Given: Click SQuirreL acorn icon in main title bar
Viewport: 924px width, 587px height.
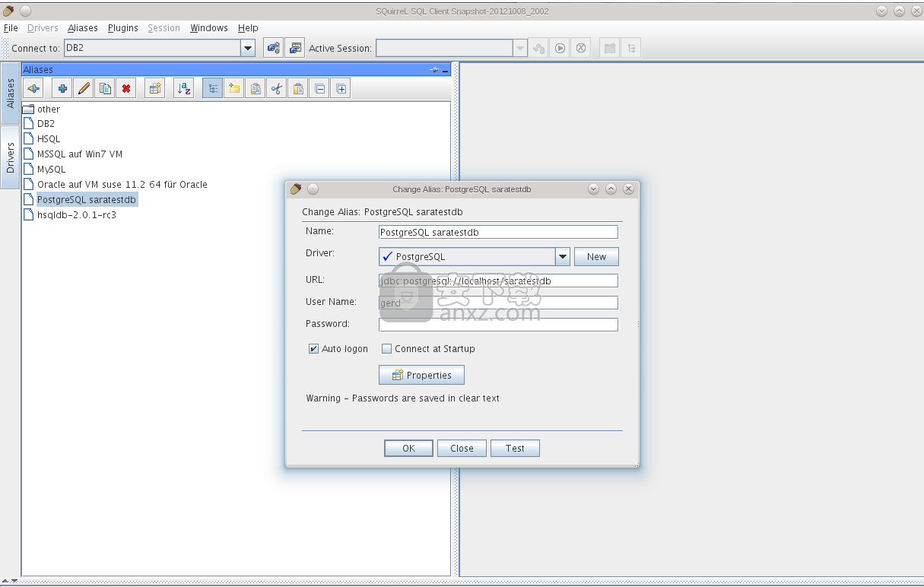Looking at the screenshot, I should coord(8,11).
